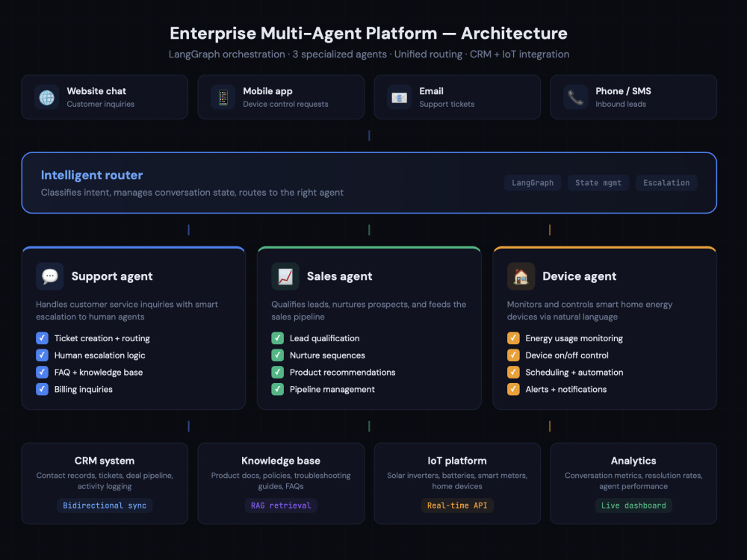Click the LangGraph tag in the router box
The image size is (747, 560).
coord(533,183)
